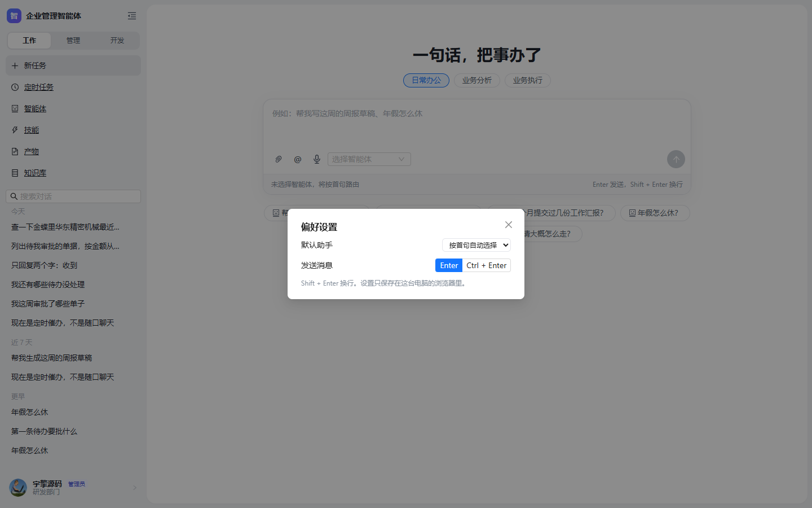The image size is (812, 508).
Task: Switch to the 管理 tab
Action: (x=73, y=41)
